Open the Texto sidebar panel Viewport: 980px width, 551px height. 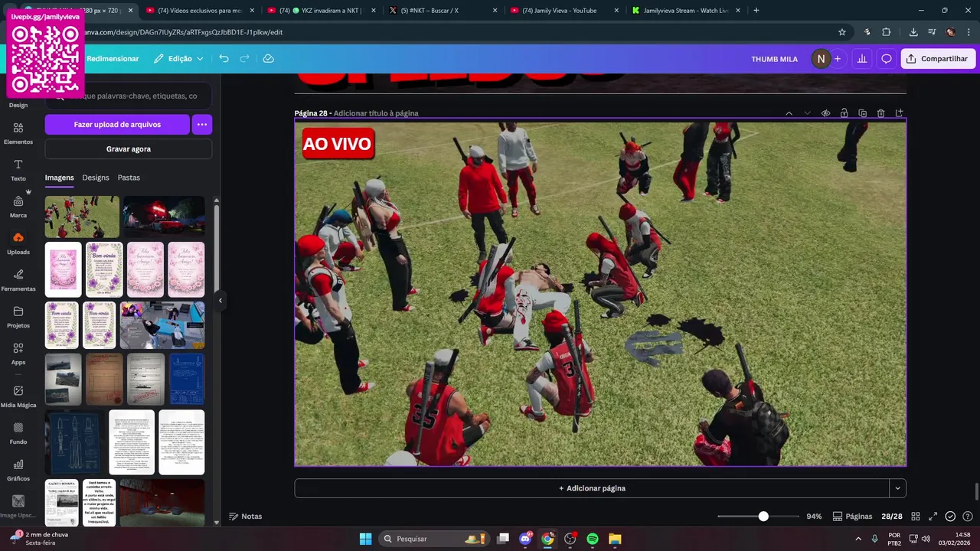18,170
